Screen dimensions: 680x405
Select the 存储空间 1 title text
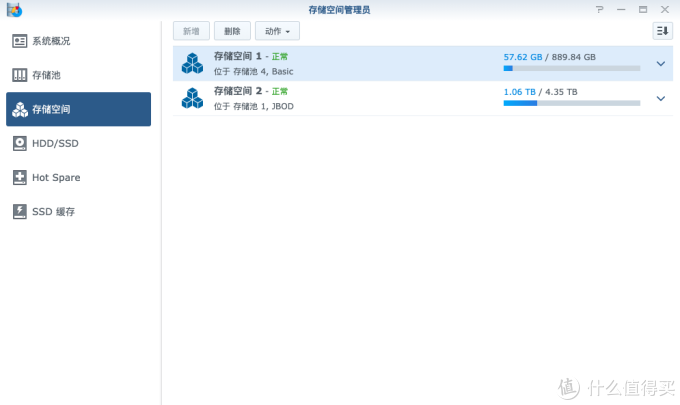tap(238, 56)
